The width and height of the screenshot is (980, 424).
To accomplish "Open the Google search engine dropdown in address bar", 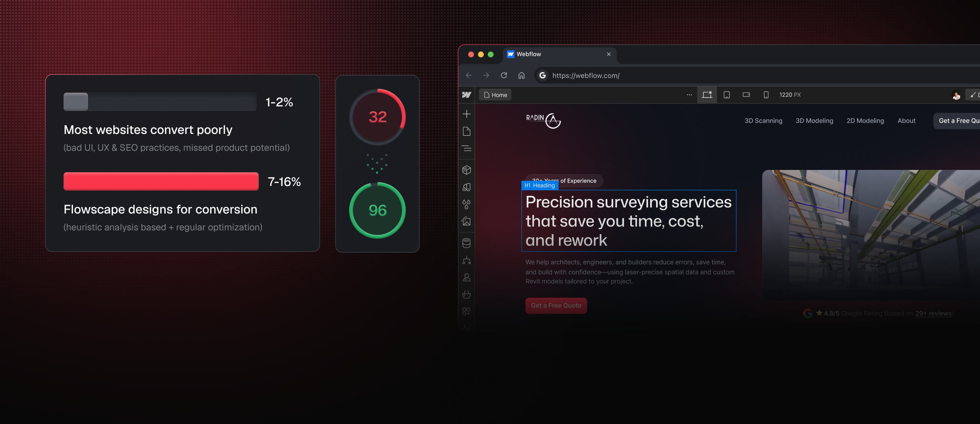I will 542,75.
